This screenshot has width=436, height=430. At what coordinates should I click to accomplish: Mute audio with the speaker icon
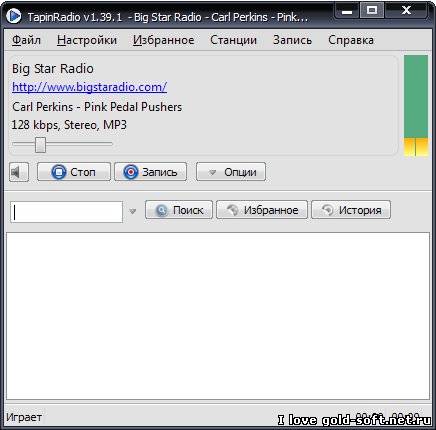point(19,172)
